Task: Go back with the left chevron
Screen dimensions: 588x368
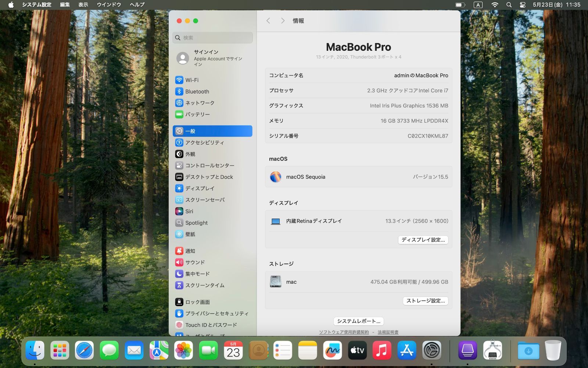Action: pyautogui.click(x=268, y=21)
